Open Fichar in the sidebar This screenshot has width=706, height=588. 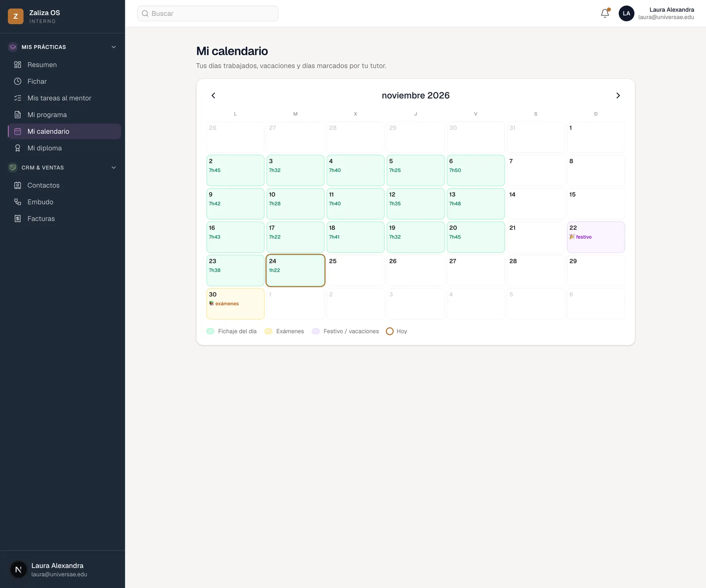click(64, 81)
